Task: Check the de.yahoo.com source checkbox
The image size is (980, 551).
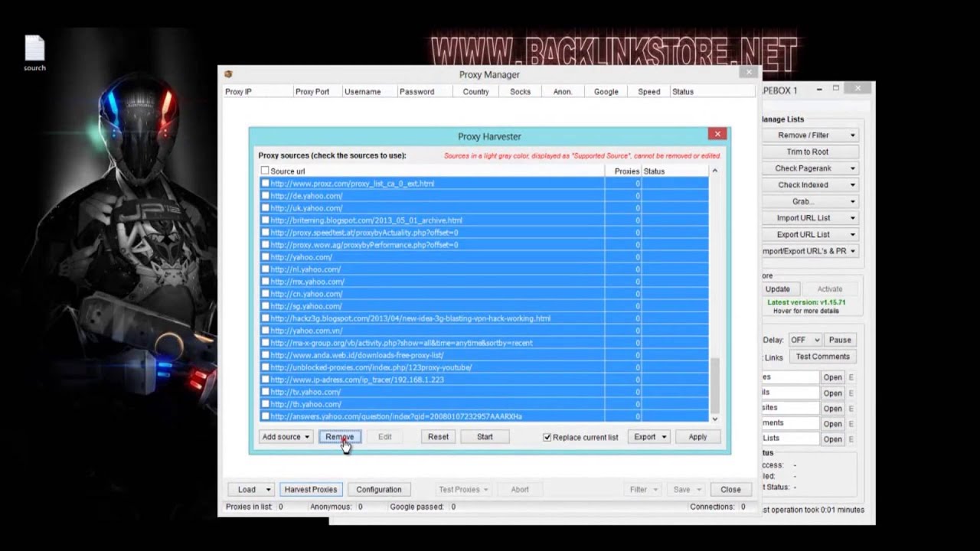Action: pyautogui.click(x=265, y=196)
